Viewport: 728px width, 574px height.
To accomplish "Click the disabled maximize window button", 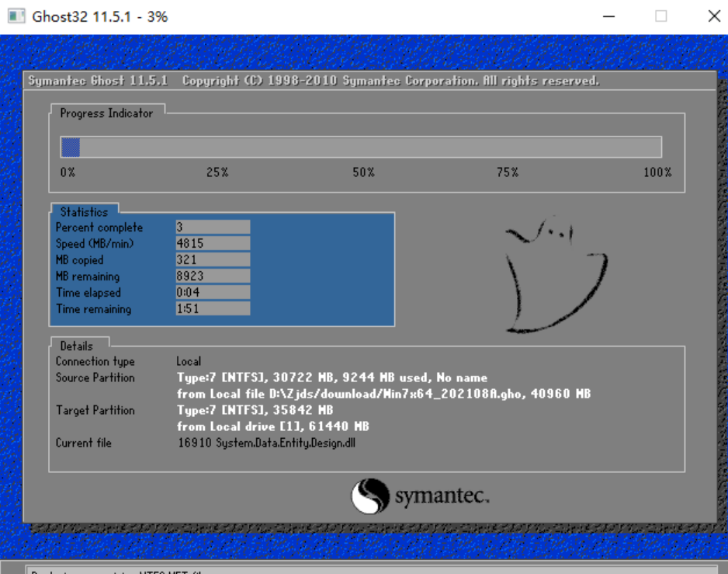I will point(660,16).
